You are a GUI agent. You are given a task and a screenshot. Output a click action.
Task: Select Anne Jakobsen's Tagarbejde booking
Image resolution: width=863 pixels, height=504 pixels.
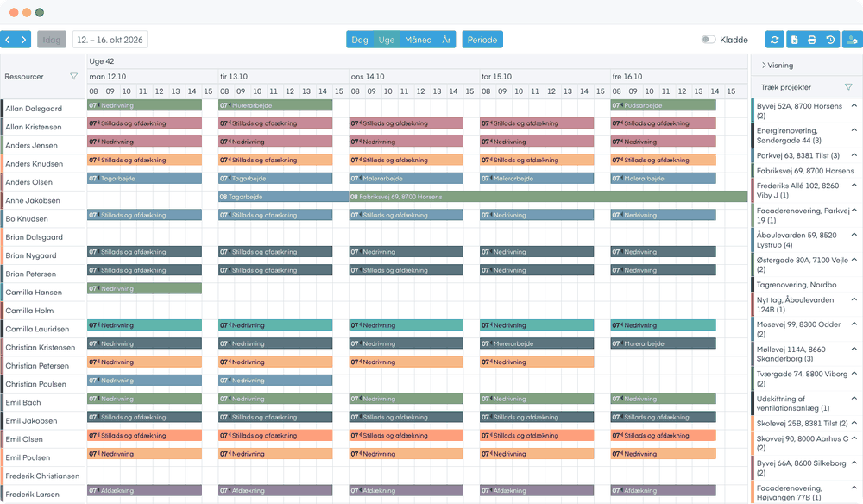point(283,197)
